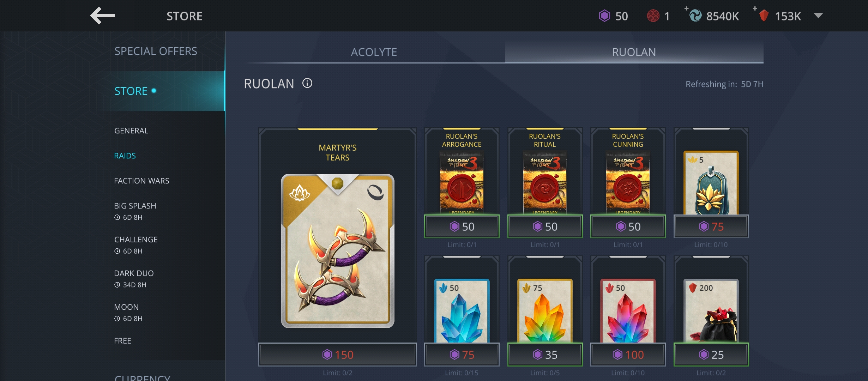
Task: Open Special Offers section
Action: point(156,51)
